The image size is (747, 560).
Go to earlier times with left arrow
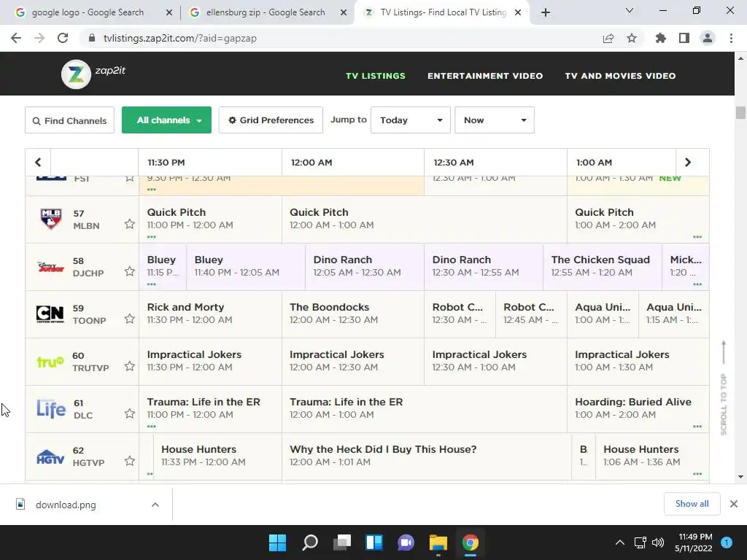38,163
